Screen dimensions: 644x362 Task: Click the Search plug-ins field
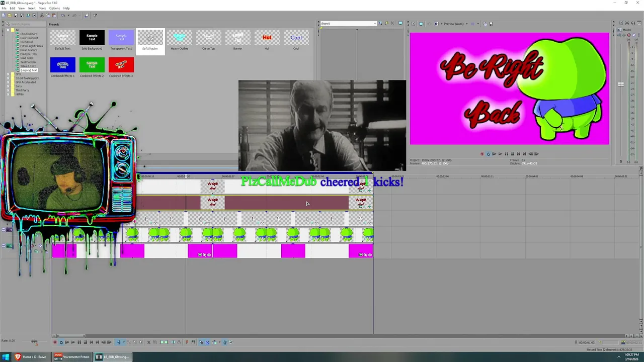point(26,24)
